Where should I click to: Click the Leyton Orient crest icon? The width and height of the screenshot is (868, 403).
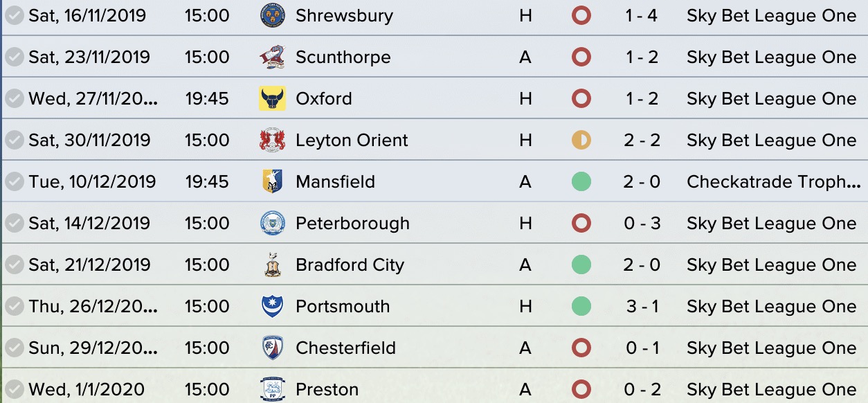pyautogui.click(x=272, y=140)
